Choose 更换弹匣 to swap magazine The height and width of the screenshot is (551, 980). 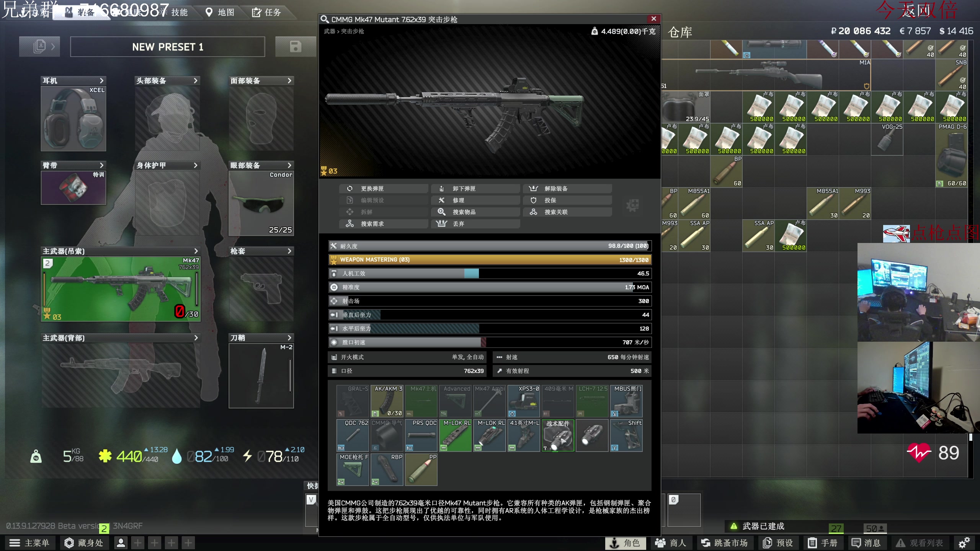coord(384,189)
